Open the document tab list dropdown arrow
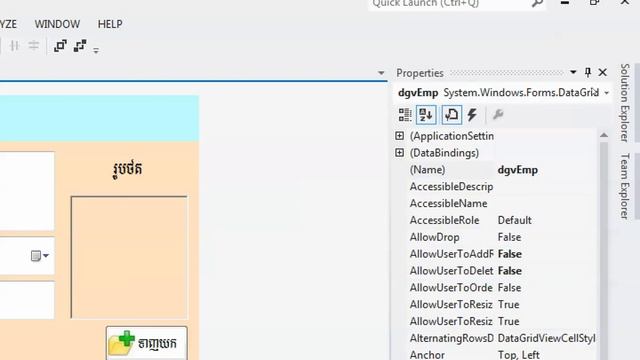Image resolution: width=640 pixels, height=360 pixels. tap(381, 73)
